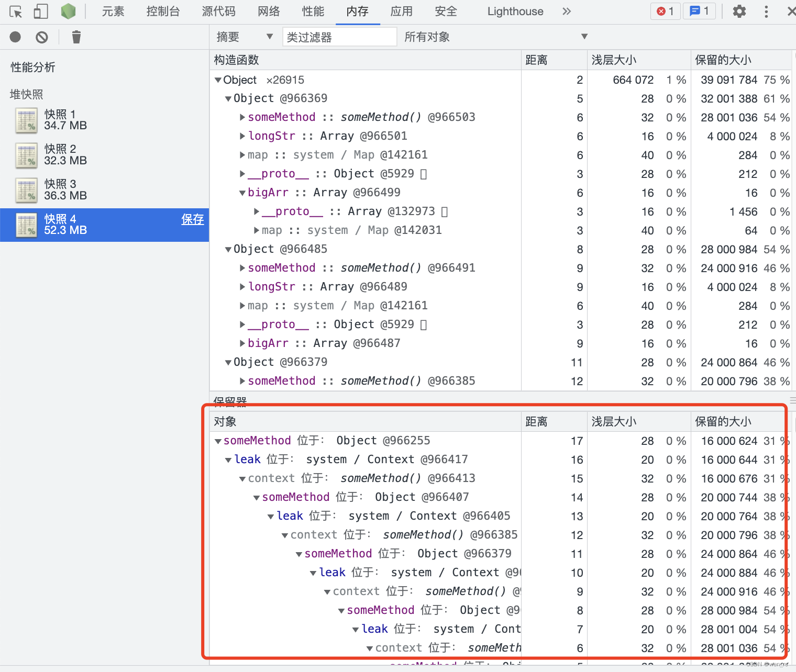
Task: Toggle the device toolbar icon
Action: point(41,12)
